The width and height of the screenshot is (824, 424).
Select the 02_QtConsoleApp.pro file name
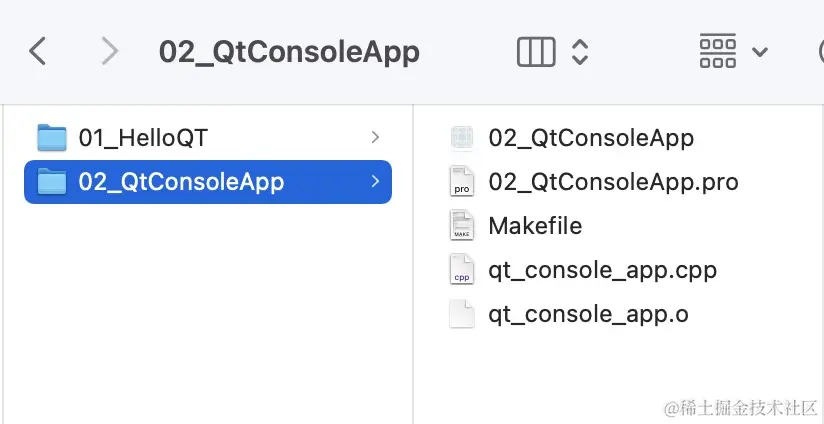click(x=613, y=182)
